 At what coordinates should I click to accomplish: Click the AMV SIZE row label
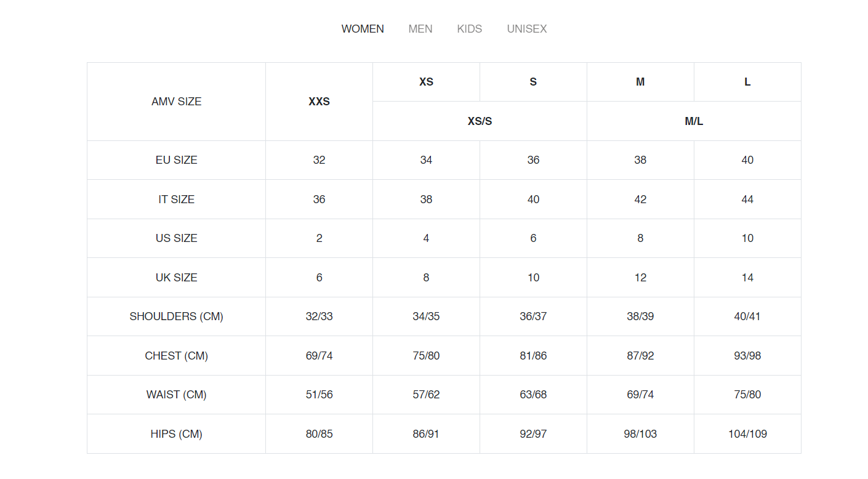[177, 102]
